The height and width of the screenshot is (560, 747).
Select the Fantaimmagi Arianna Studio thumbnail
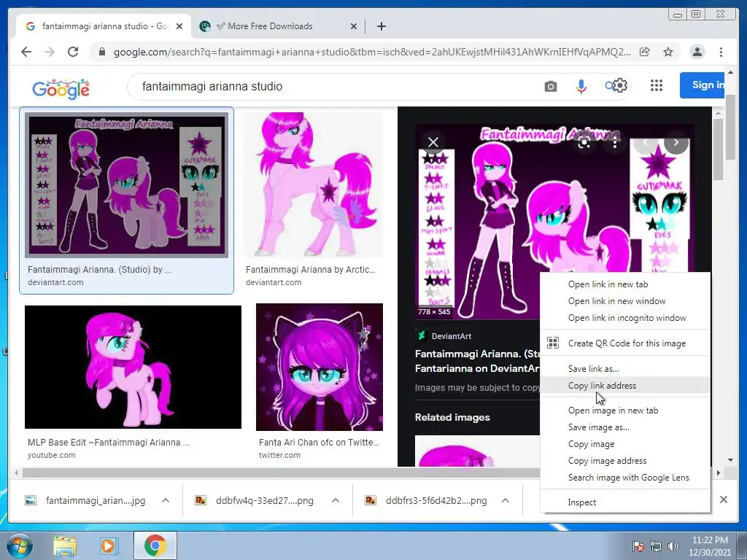click(x=126, y=185)
